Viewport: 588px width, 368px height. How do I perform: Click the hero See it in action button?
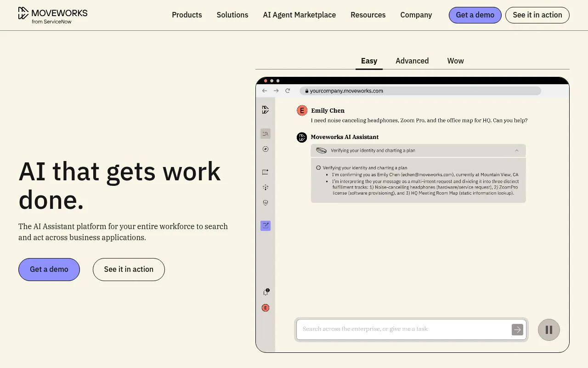(129, 270)
